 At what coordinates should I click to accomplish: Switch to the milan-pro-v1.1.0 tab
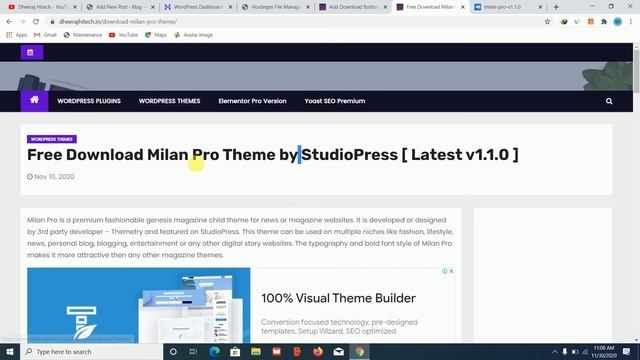pyautogui.click(x=508, y=7)
